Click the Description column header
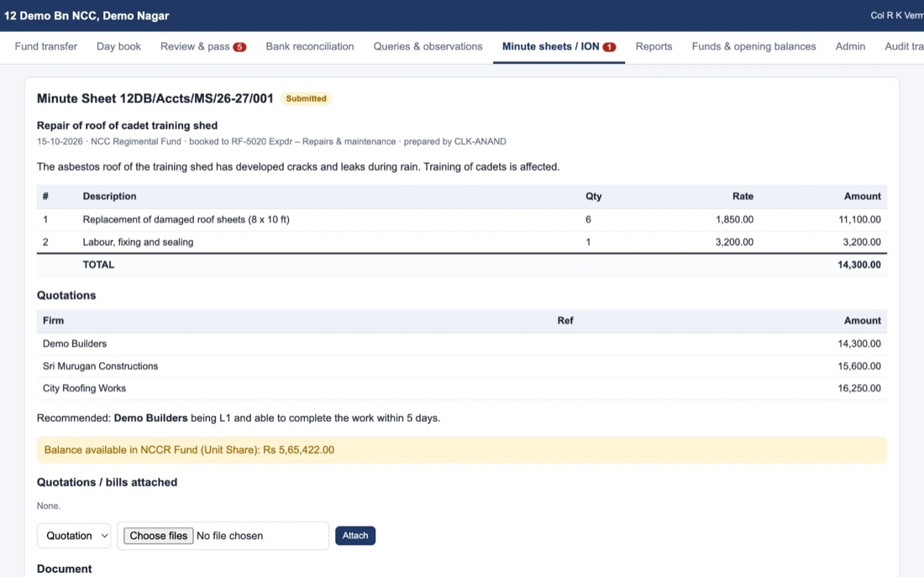924x577 pixels. coord(109,197)
